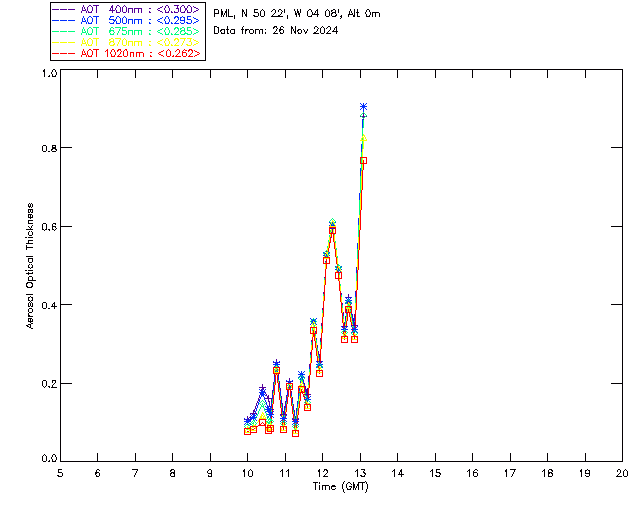
Task: Click the 'Data from: 26 Nov 2024' label
Action: (276, 30)
